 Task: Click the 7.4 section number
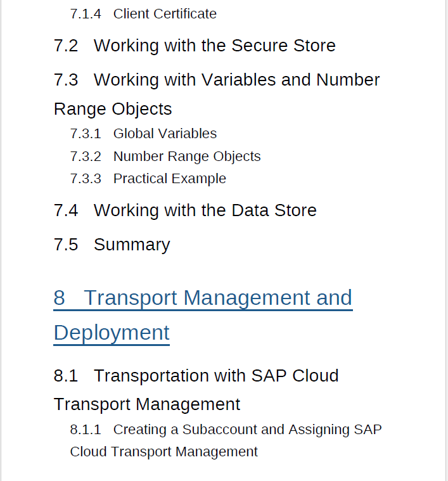(x=66, y=210)
